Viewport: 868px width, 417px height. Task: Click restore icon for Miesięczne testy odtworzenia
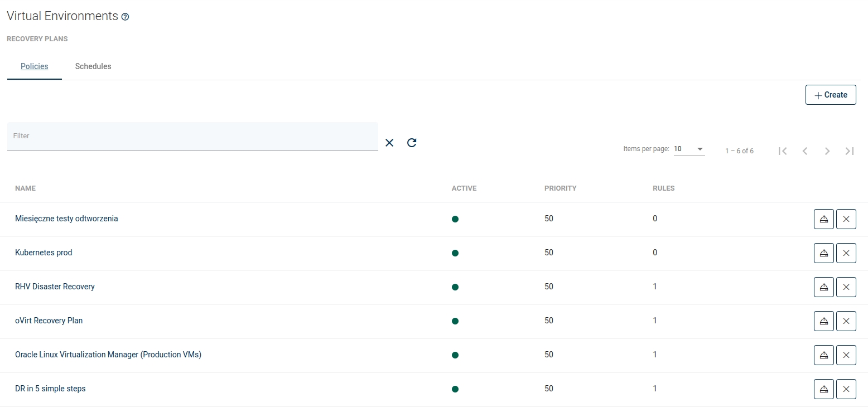(x=823, y=219)
